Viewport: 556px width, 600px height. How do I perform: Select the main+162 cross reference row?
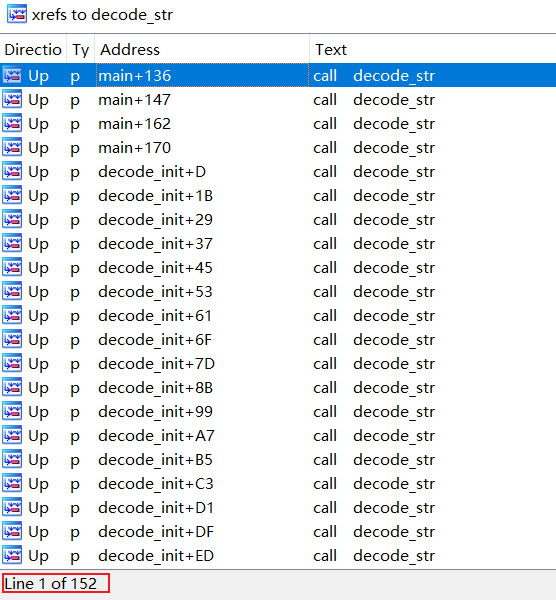278,124
